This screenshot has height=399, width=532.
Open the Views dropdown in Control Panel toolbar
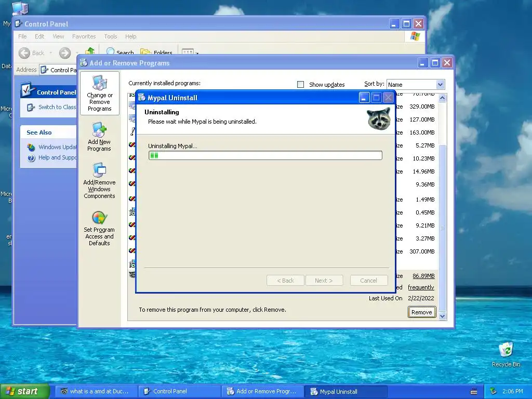190,52
